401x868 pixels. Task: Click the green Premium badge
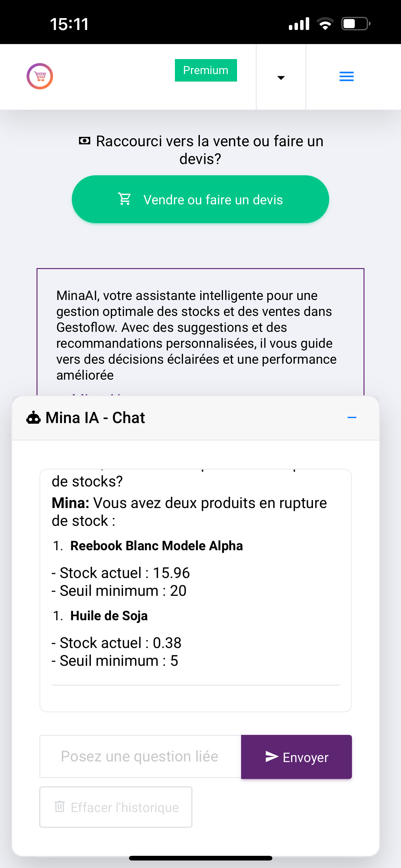coord(206,70)
